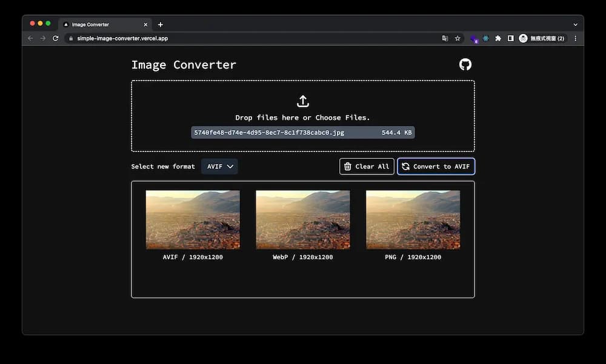
Task: Click the incognito profile icon
Action: 522,38
